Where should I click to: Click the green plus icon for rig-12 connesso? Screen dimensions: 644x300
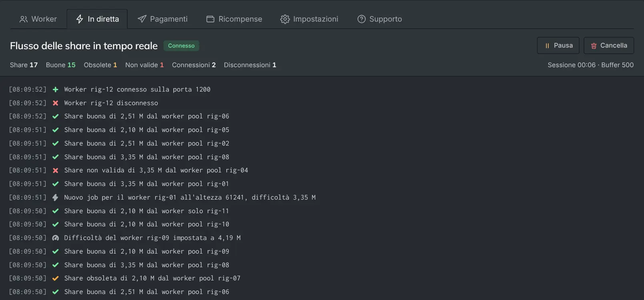[x=56, y=90]
